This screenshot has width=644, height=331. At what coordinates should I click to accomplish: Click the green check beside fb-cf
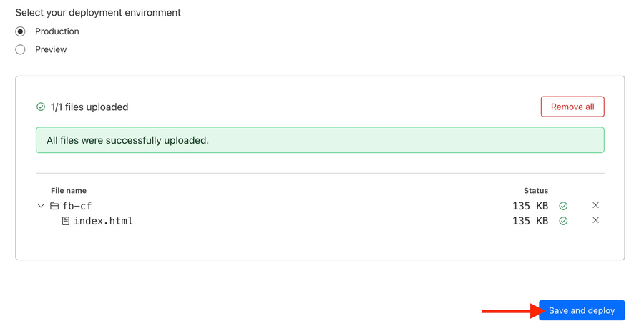point(564,206)
